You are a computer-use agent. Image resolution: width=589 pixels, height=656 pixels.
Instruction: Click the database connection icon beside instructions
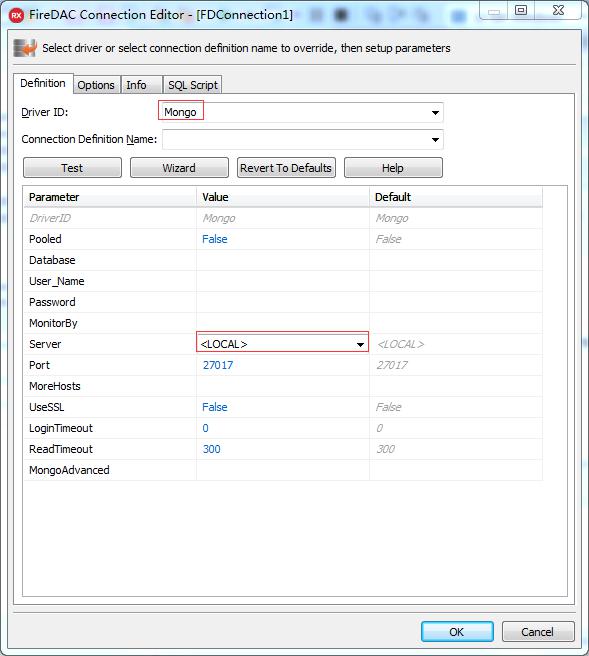25,48
